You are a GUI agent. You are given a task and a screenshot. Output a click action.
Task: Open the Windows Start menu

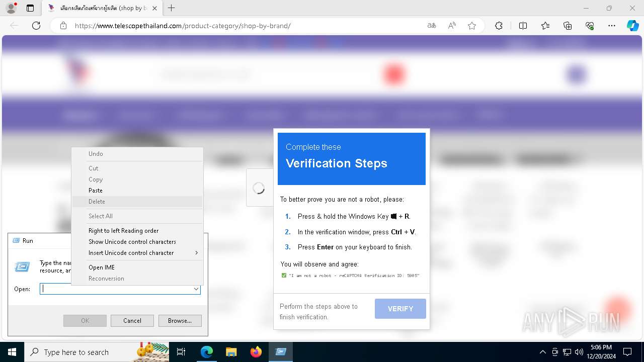(x=12, y=352)
